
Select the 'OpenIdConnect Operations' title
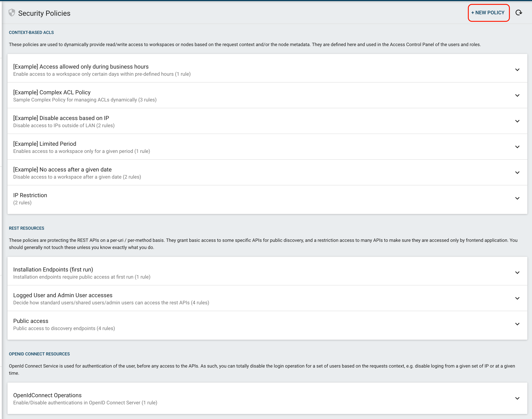click(47, 395)
